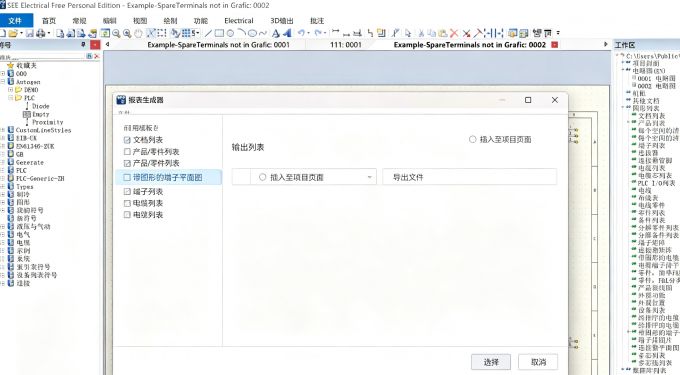Screen dimensions: 680x375
Task: Click the Undo arrow icon
Action: [x=301, y=33]
